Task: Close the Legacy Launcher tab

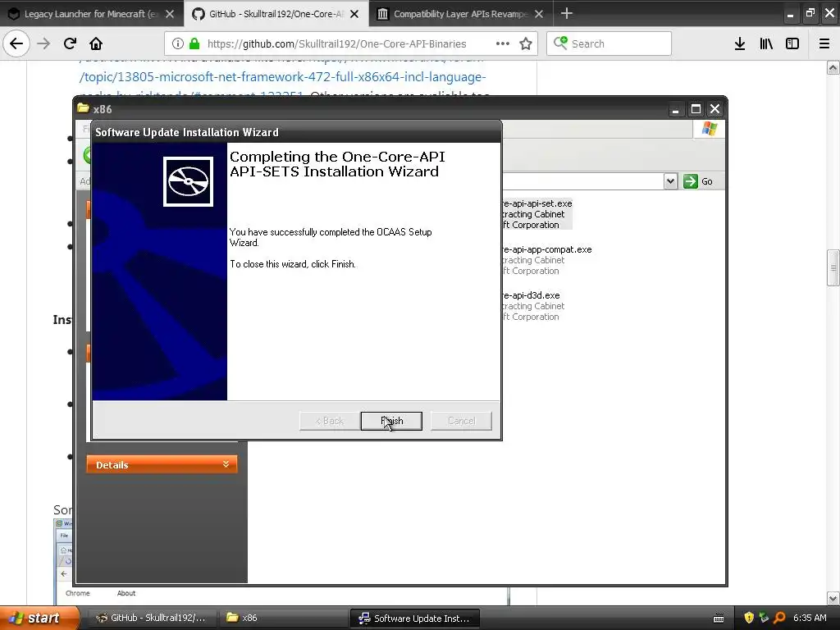Action: 170,14
